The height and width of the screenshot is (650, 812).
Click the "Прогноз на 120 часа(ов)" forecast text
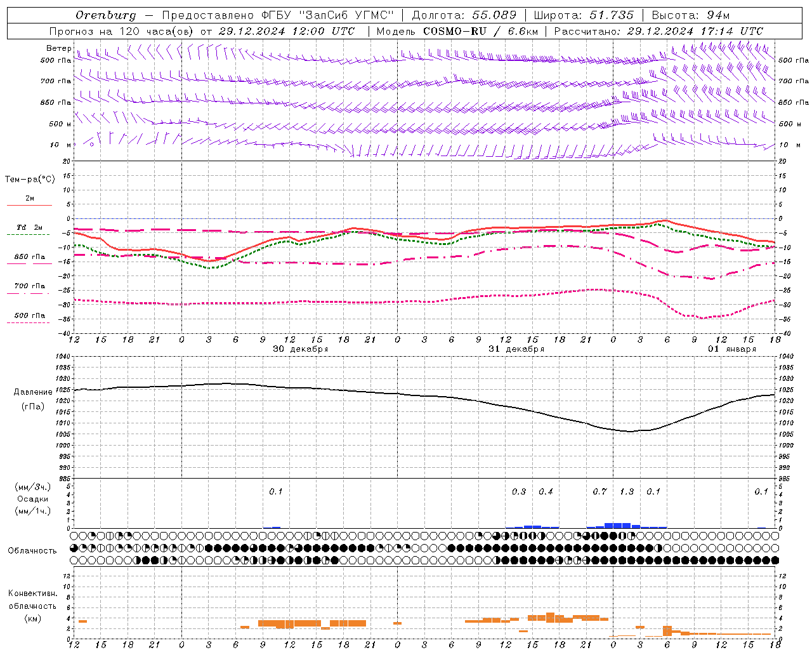tap(122, 31)
